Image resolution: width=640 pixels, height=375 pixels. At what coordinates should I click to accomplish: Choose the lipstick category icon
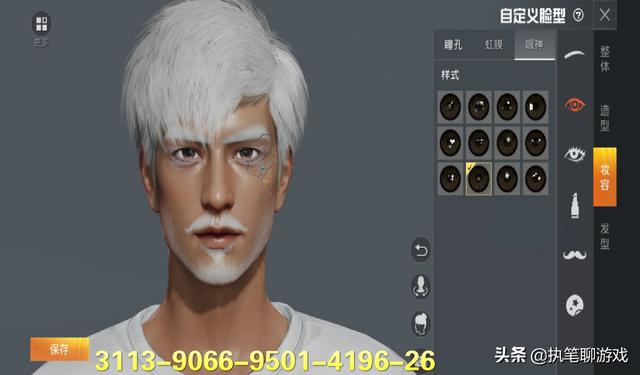[575, 205]
